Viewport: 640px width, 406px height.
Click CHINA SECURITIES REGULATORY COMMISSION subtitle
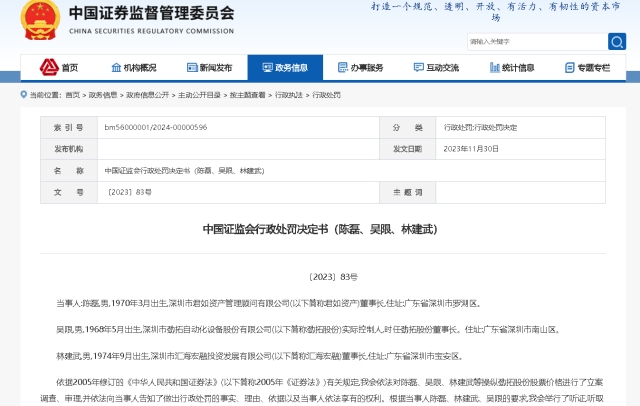[151, 31]
